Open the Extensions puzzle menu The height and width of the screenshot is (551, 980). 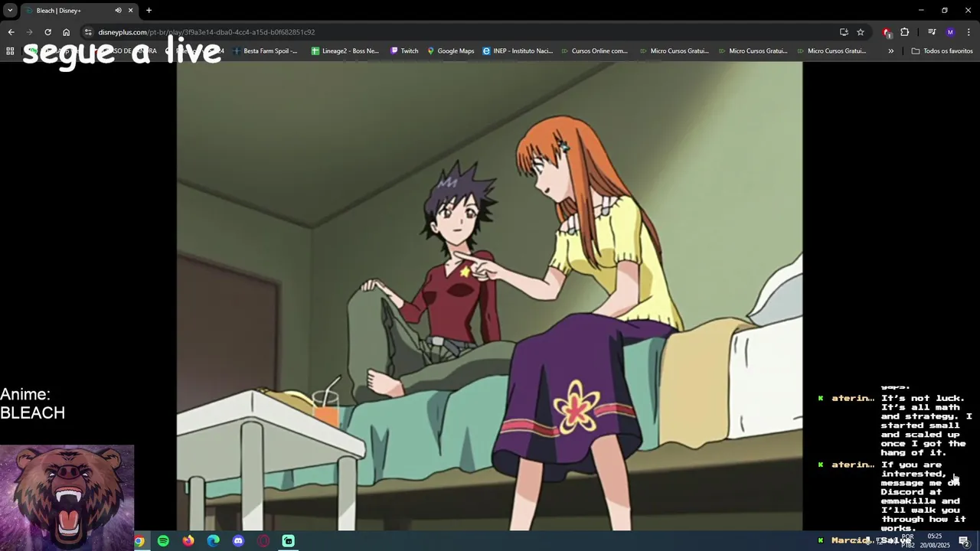tap(905, 32)
